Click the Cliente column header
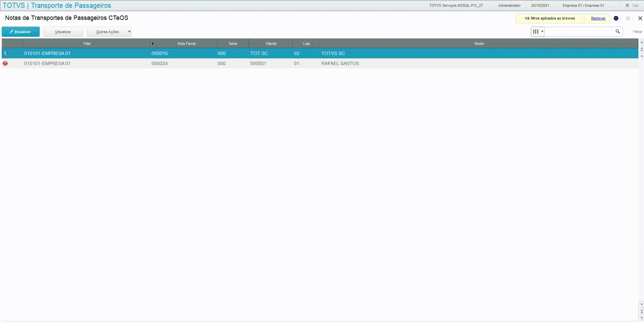Screen dimensions: 644x323 [271, 43]
